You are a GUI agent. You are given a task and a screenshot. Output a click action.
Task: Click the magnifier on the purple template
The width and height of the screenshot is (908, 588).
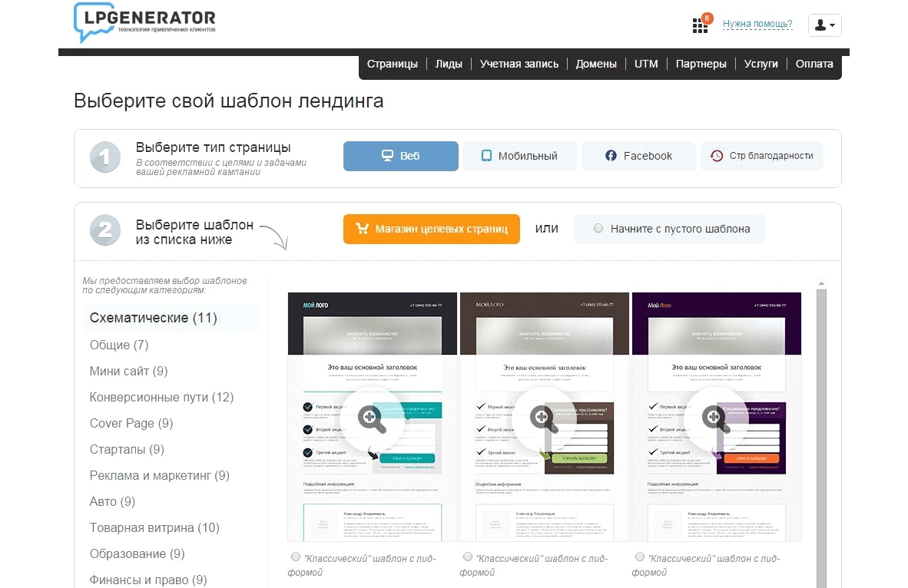coord(715,418)
